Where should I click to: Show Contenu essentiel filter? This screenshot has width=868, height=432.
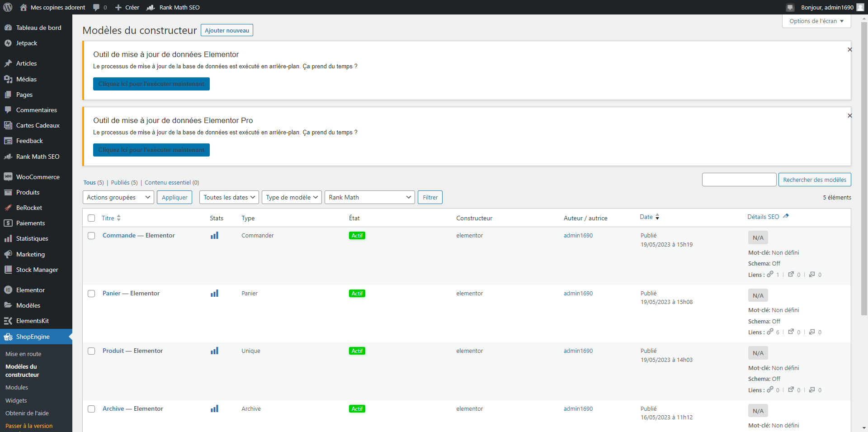click(172, 183)
